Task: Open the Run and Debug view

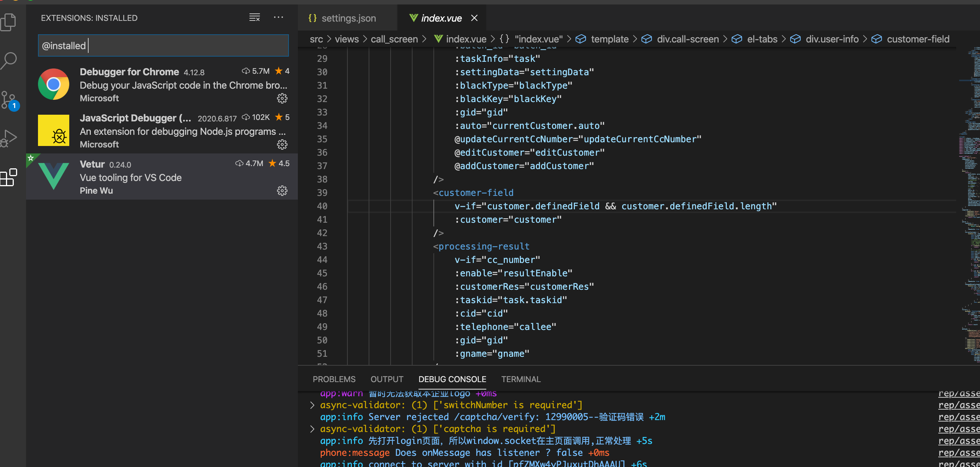Action: coord(9,138)
